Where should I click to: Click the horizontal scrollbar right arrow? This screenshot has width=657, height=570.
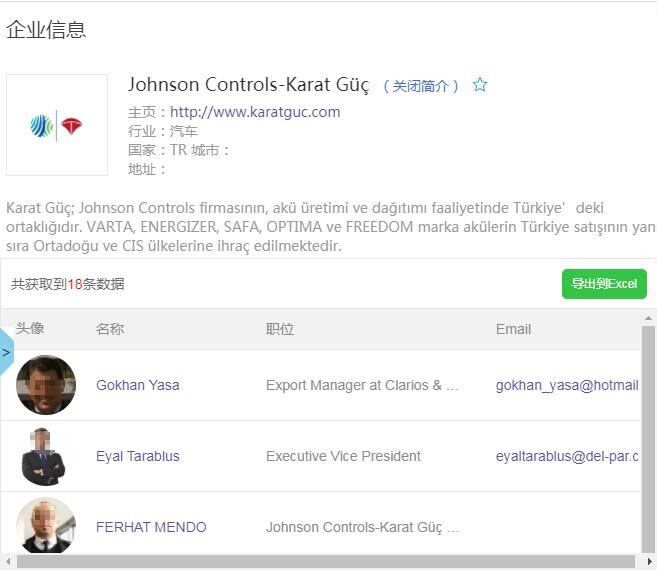(x=649, y=562)
